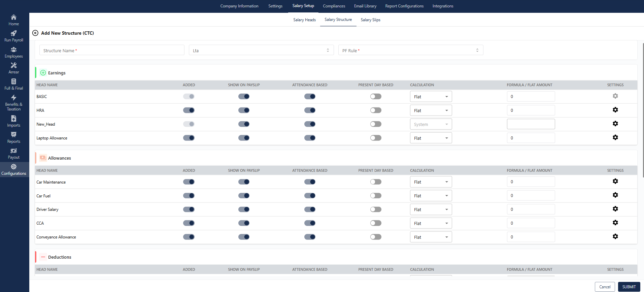Open Benefits & Taxation lightning icon
Viewport: 644px width, 292px height.
click(13, 98)
